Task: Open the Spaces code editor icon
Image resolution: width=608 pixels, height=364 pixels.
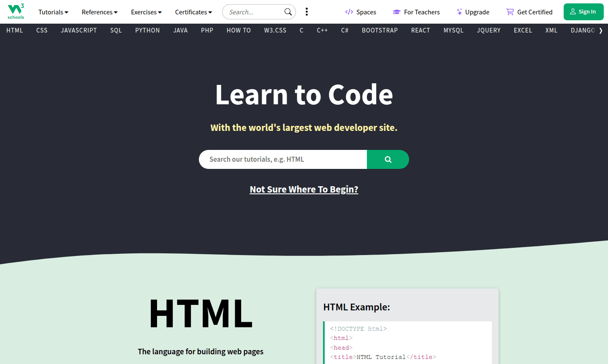Action: [x=349, y=12]
